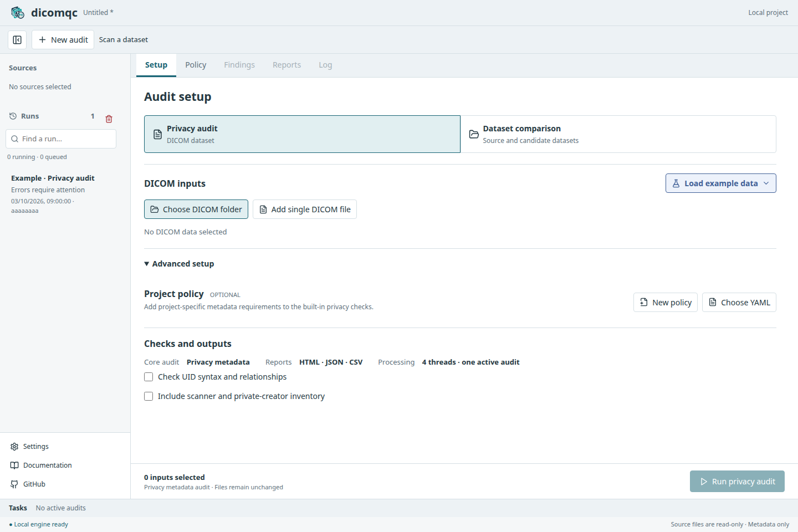798x532 pixels.
Task: Click the No DICOM data selected text
Action: pos(186,232)
